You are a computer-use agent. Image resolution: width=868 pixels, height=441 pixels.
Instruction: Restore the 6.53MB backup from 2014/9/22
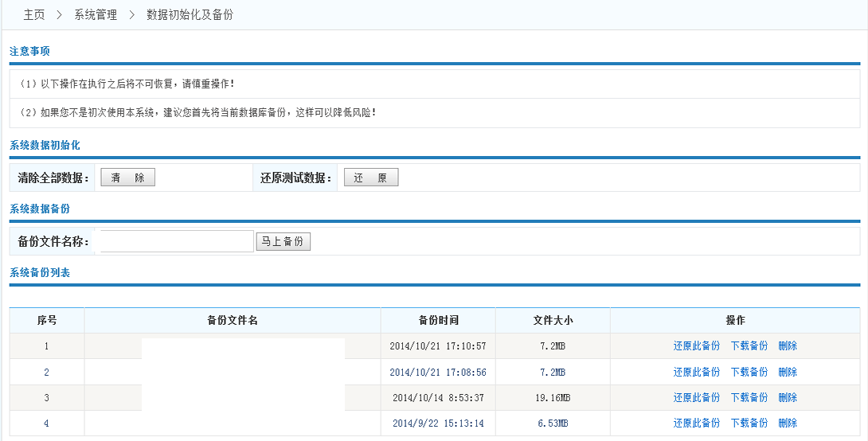click(x=696, y=423)
